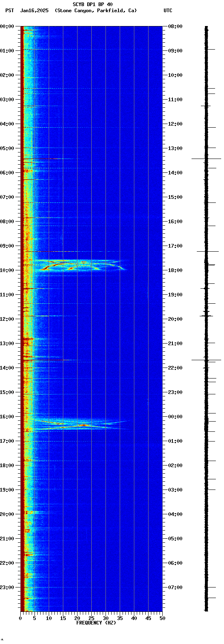
Task: Click the title text "SCYB DP1 BP 40"
Action: coord(93,4)
